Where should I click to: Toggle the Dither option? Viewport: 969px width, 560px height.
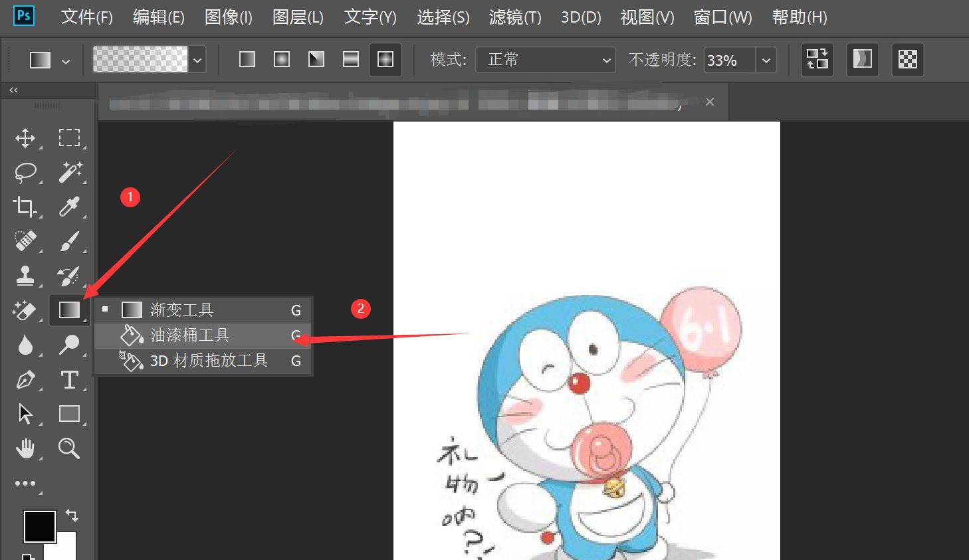863,60
